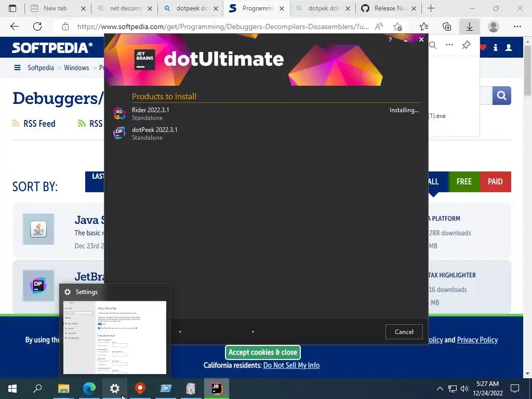
Task: Open the Softpedia breadcrumb link
Action: pos(41,68)
